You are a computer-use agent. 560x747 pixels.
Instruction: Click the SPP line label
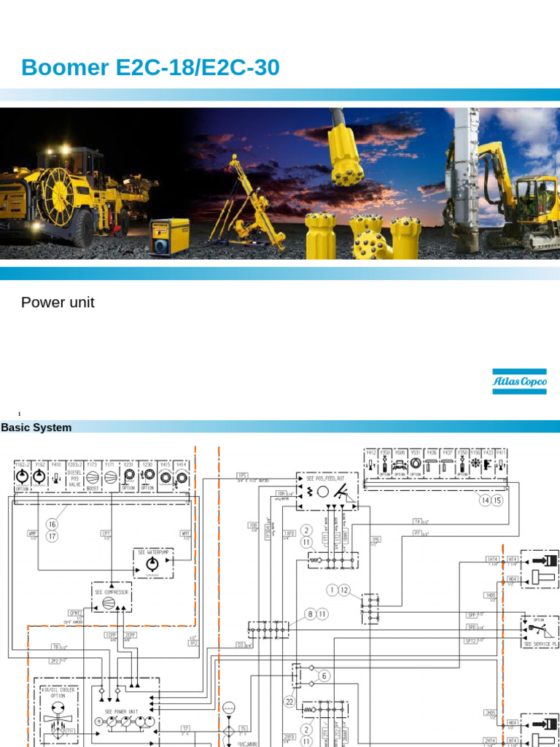(x=472, y=614)
